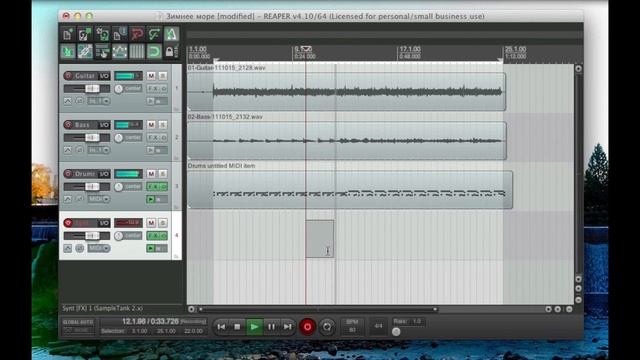The width and height of the screenshot is (640, 360).
Task: Open Bass track input dropdown IN 1
Action: pos(99,150)
